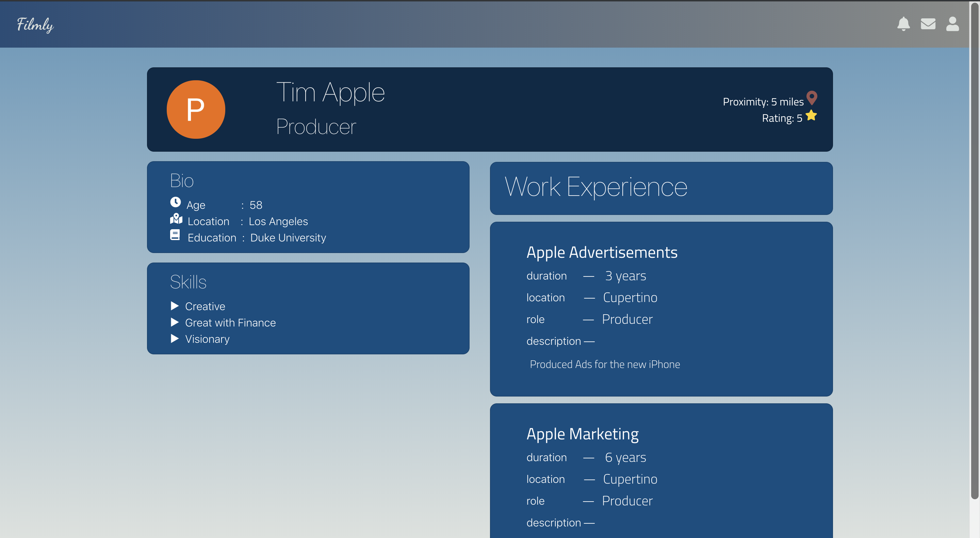Click the proximity map pin icon
This screenshot has height=538, width=980.
[812, 98]
